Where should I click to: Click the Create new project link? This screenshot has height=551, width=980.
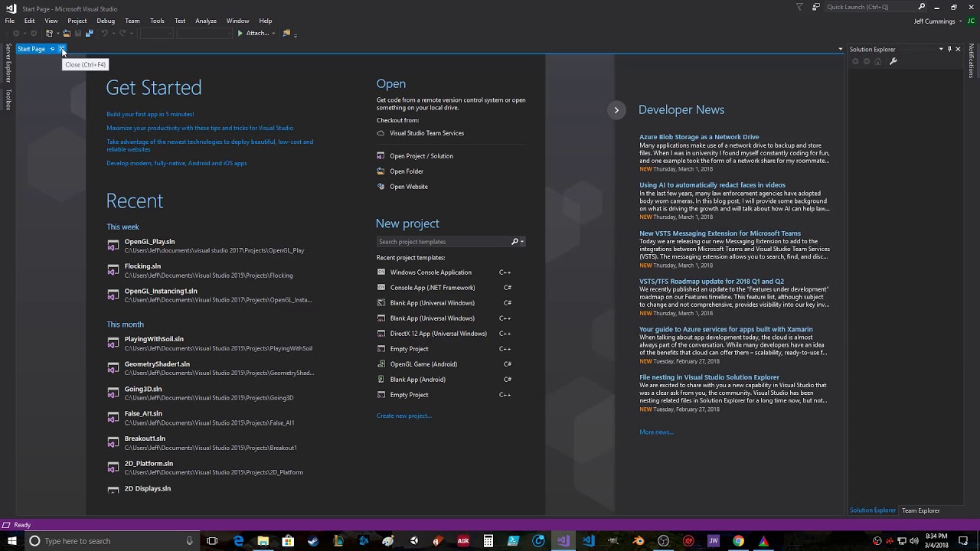point(404,416)
